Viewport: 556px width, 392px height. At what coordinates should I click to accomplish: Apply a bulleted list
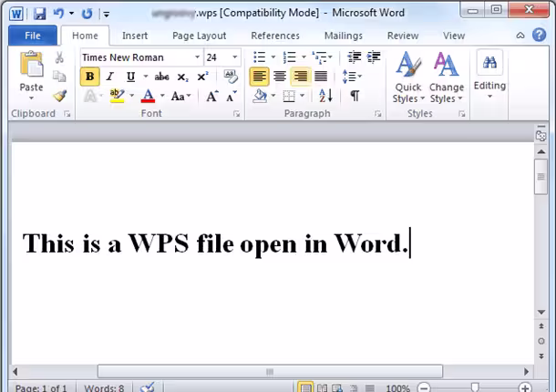tap(260, 57)
